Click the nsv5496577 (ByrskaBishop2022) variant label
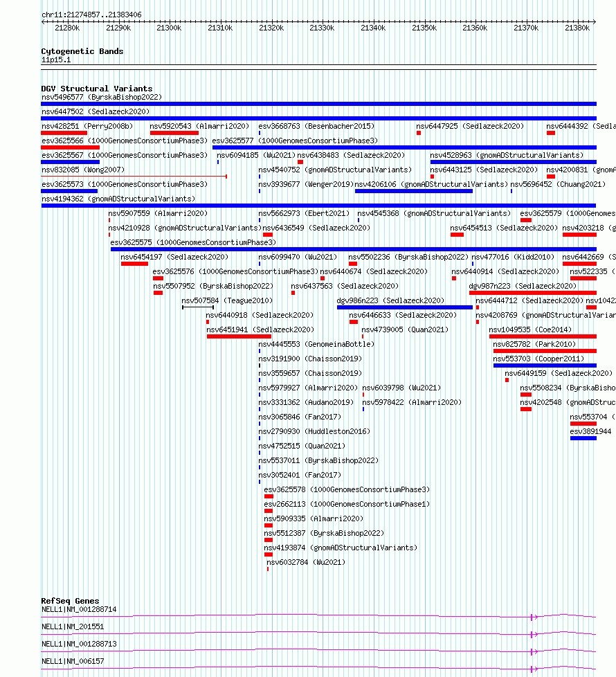This screenshot has height=677, width=616. click(102, 97)
